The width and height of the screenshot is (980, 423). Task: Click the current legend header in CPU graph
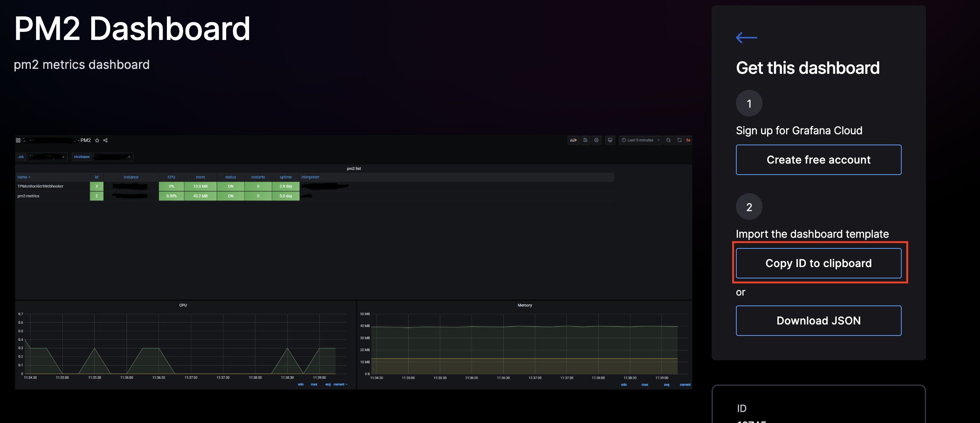[340, 385]
